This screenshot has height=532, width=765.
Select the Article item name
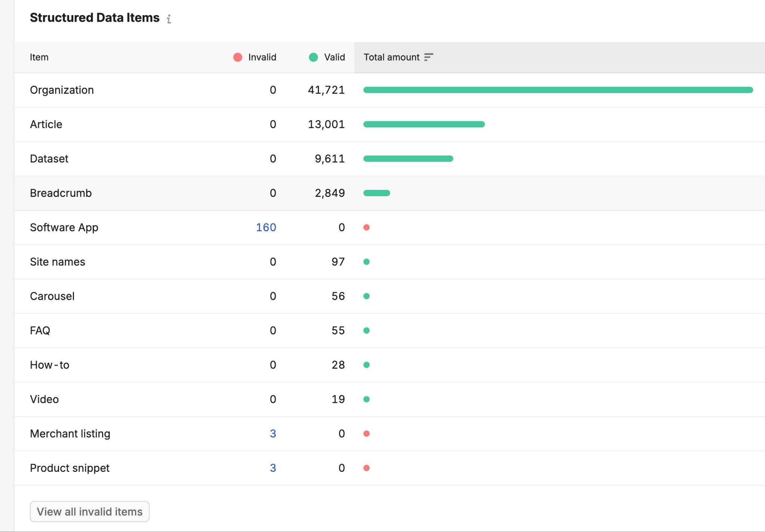pos(46,124)
